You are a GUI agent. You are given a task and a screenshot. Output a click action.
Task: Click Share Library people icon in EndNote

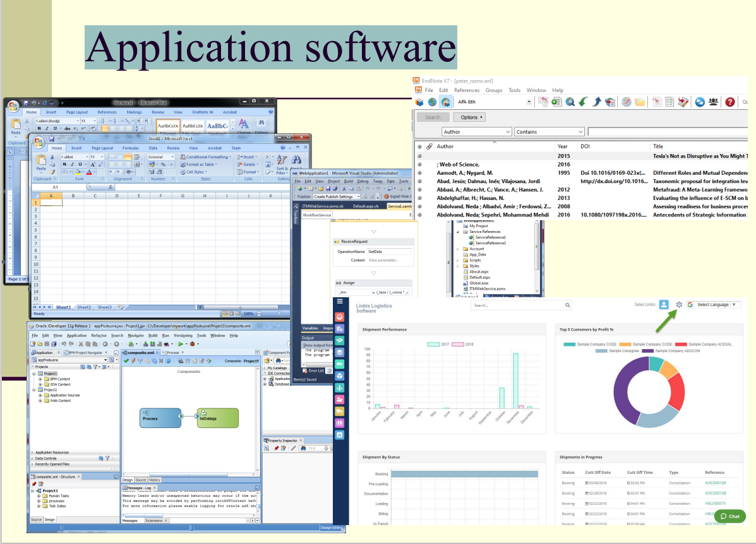[714, 102]
